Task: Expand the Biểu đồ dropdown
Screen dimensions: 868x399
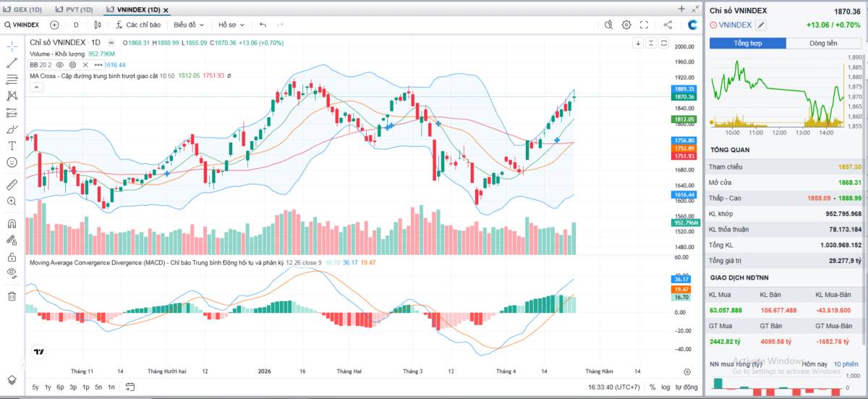Action: pyautogui.click(x=190, y=25)
